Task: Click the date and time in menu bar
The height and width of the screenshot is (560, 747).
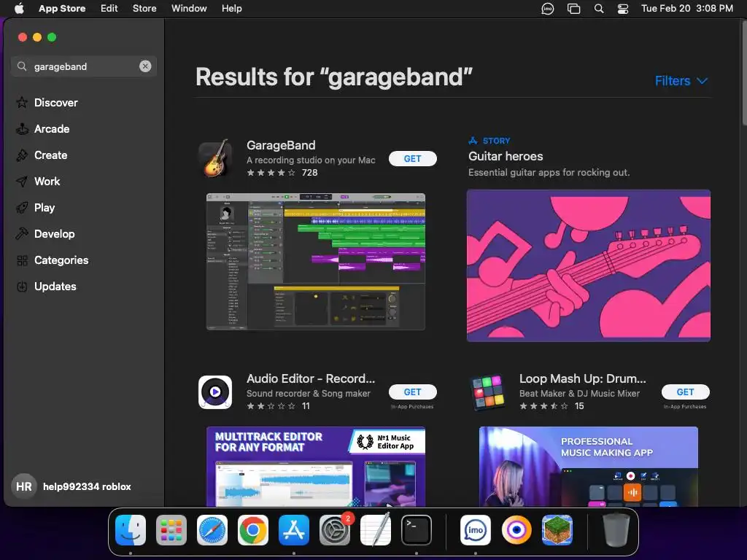Action: [x=687, y=8]
